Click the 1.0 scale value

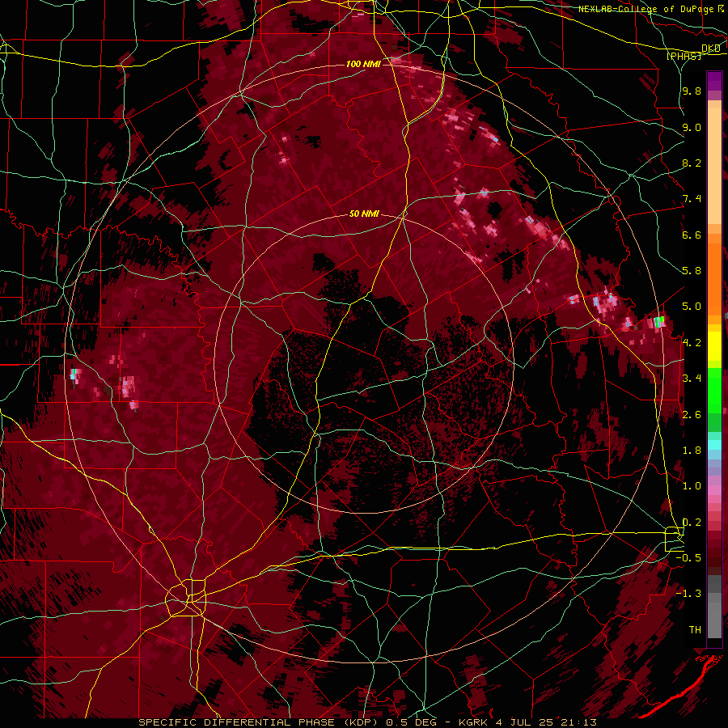692,486
